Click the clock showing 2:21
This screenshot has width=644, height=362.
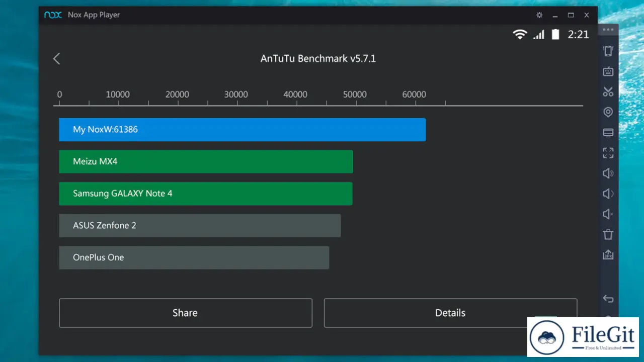(578, 34)
